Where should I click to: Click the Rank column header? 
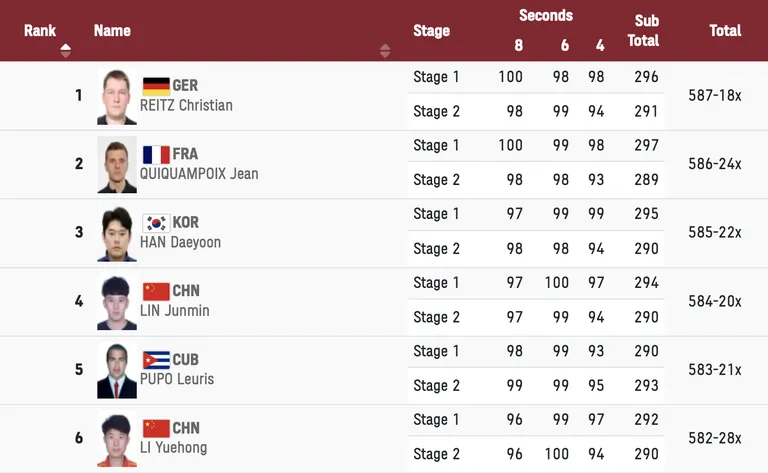point(40,30)
